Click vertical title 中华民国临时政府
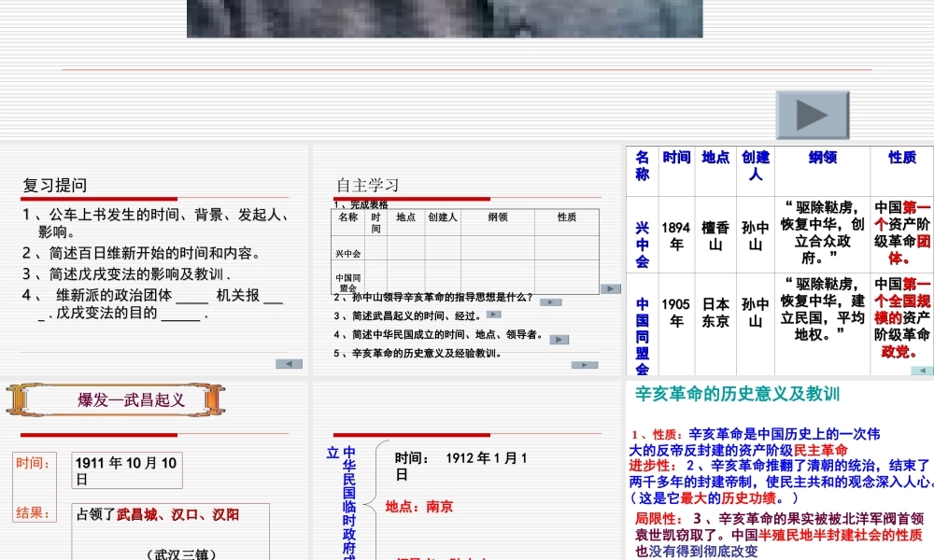This screenshot has height=560, width=934. tap(349, 503)
